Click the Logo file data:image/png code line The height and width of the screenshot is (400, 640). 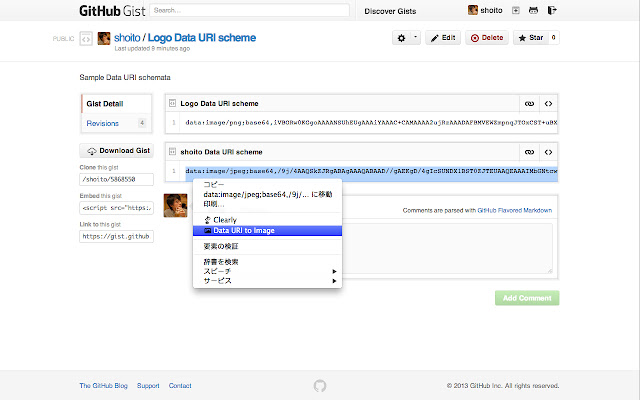(371, 122)
